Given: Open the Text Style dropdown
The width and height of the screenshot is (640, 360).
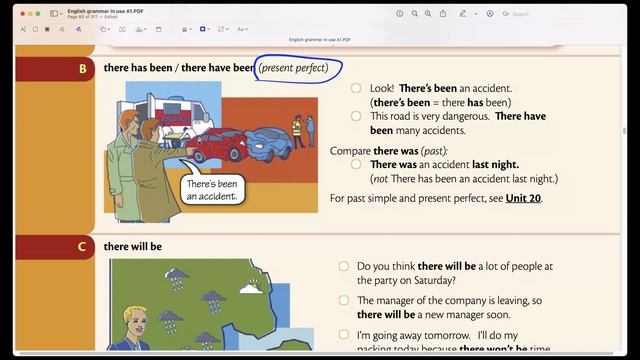Looking at the screenshot, I should coord(242,29).
